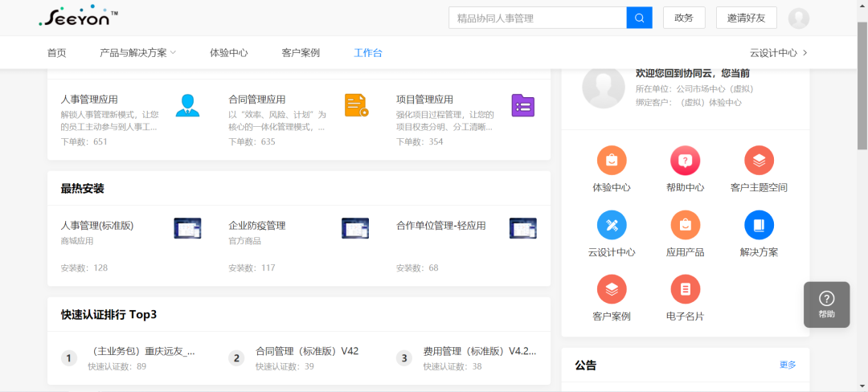Click the floating 帮助 help button

[826, 304]
